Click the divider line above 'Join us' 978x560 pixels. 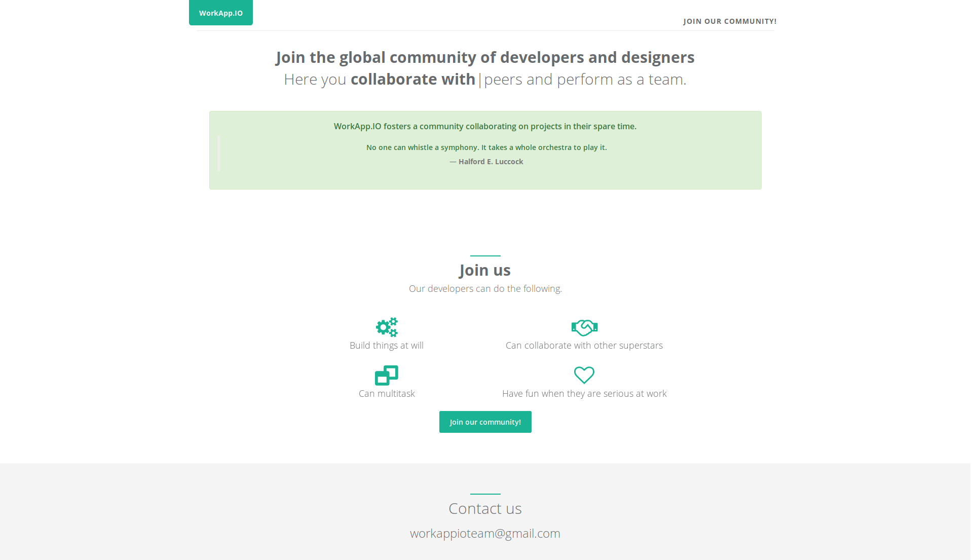pyautogui.click(x=485, y=256)
